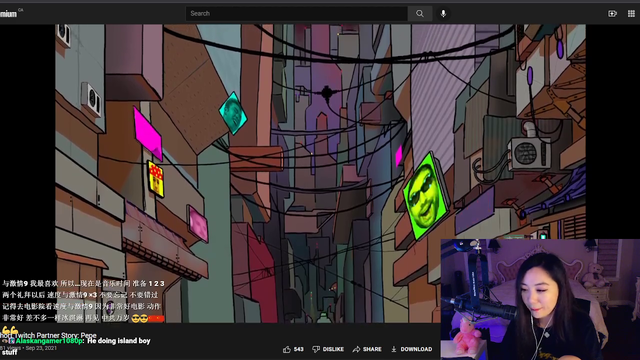This screenshot has height=360, width=640.
Task: Select chat username Alaskangamer1080p
Action: click(49, 341)
